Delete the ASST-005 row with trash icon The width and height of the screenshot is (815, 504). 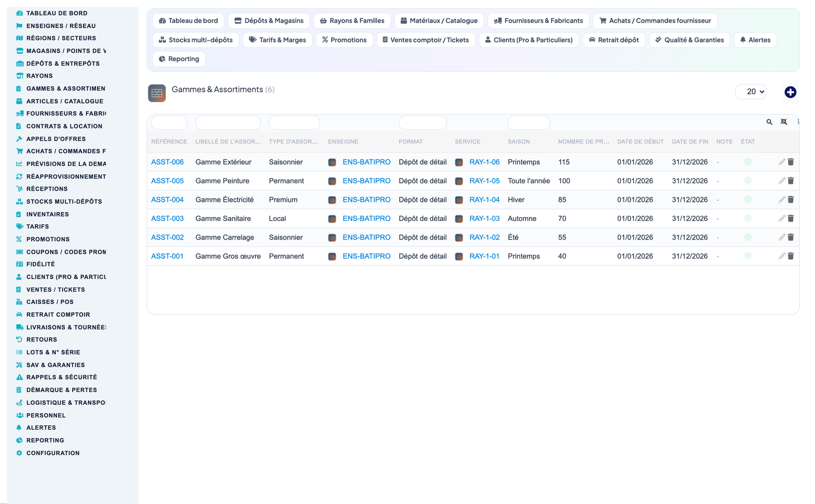pyautogui.click(x=791, y=181)
